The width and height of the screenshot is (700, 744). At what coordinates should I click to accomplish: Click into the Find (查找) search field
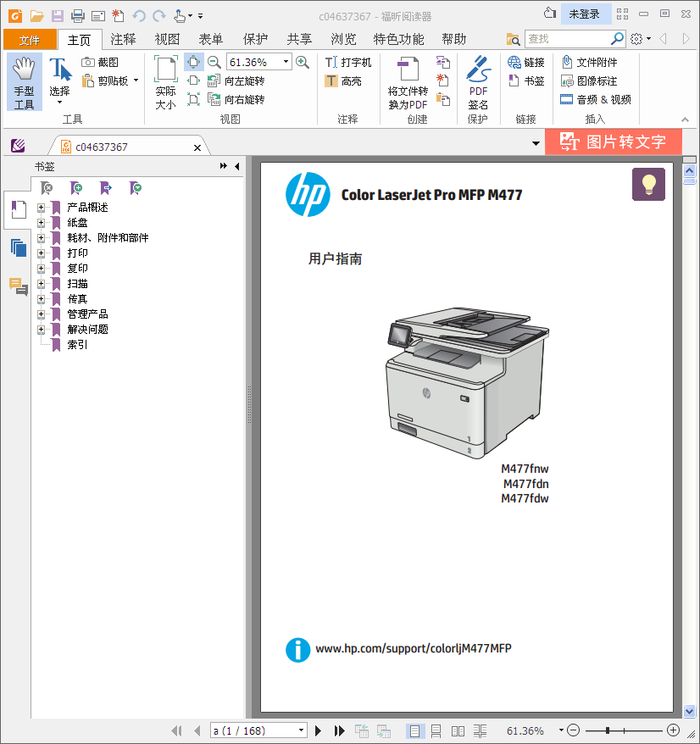(x=568, y=38)
